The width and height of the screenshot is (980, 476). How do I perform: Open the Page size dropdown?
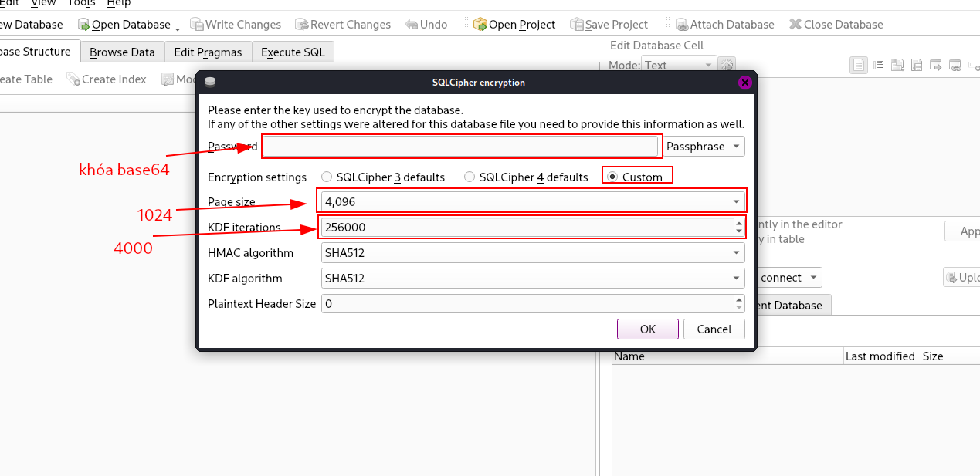[x=532, y=202]
